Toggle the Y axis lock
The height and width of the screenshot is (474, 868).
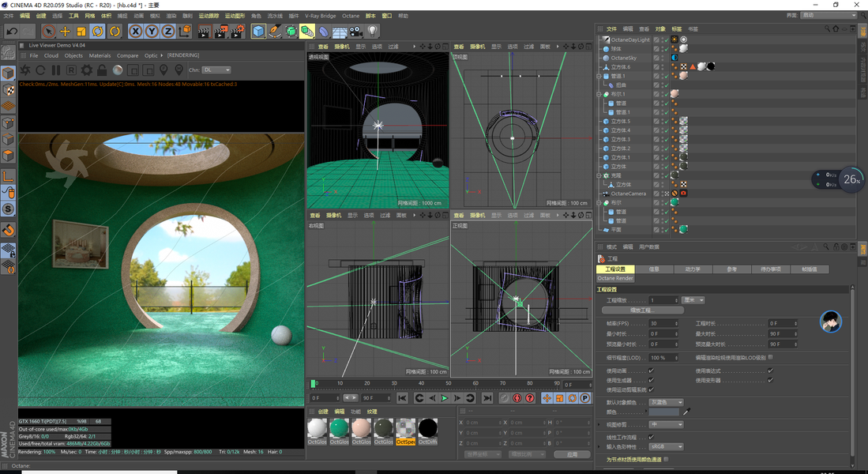tap(152, 31)
